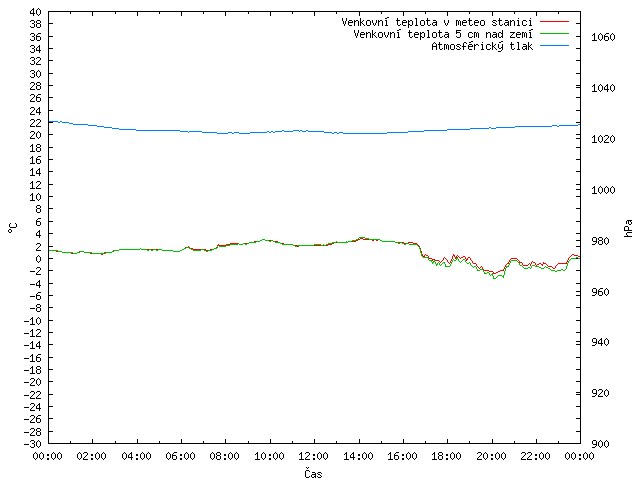Click the 14:00 time axis label
The image size is (640, 480).
tap(358, 456)
